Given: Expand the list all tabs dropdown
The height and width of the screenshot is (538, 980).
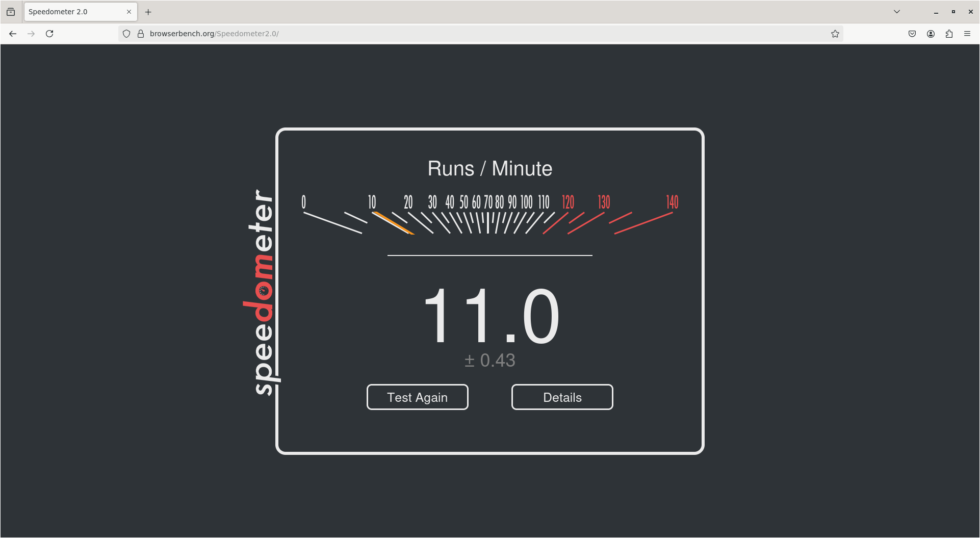Looking at the screenshot, I should 897,12.
